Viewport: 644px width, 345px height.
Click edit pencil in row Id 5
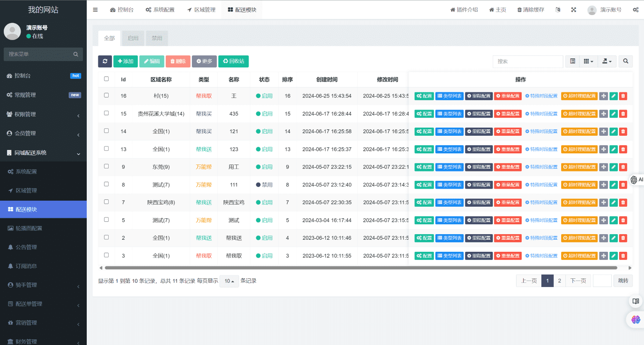click(614, 220)
